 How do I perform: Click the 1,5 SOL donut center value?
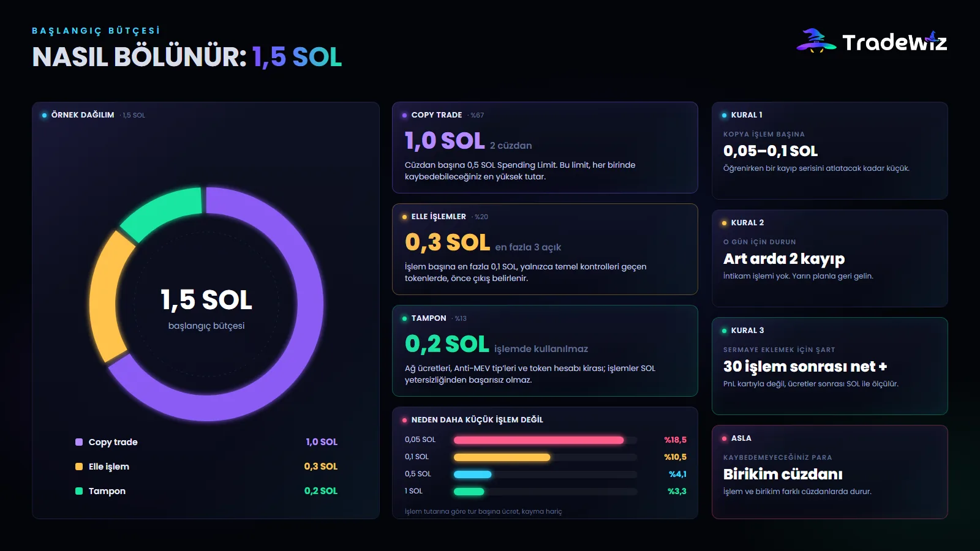click(206, 300)
